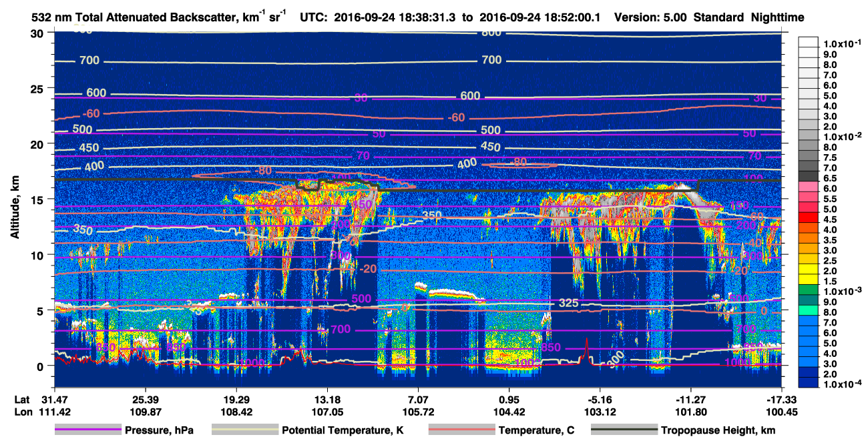Viewport: 868px width, 445px height.
Task: Click the latitude value 25.39
Action: [x=145, y=398]
